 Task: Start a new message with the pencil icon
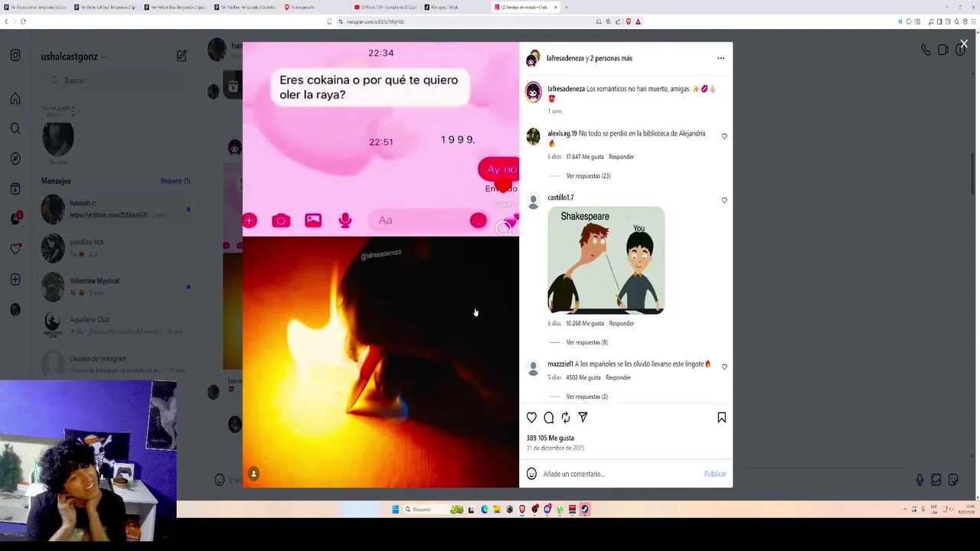click(x=181, y=56)
